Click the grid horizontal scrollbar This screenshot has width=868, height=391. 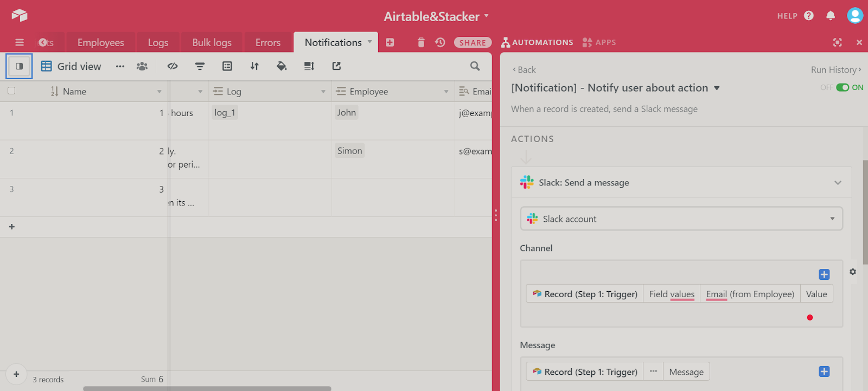pyautogui.click(x=207, y=388)
